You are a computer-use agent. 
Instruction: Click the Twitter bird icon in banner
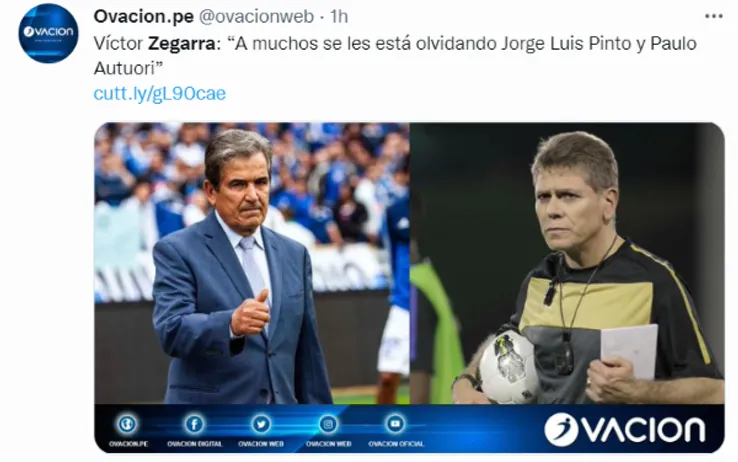pos(261,424)
